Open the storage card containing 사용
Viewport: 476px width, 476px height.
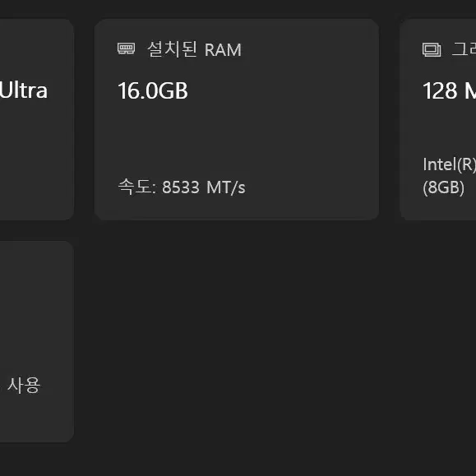coord(37,341)
